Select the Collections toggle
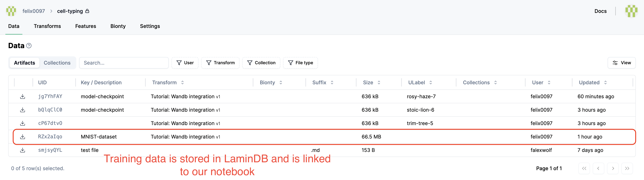 [x=57, y=63]
